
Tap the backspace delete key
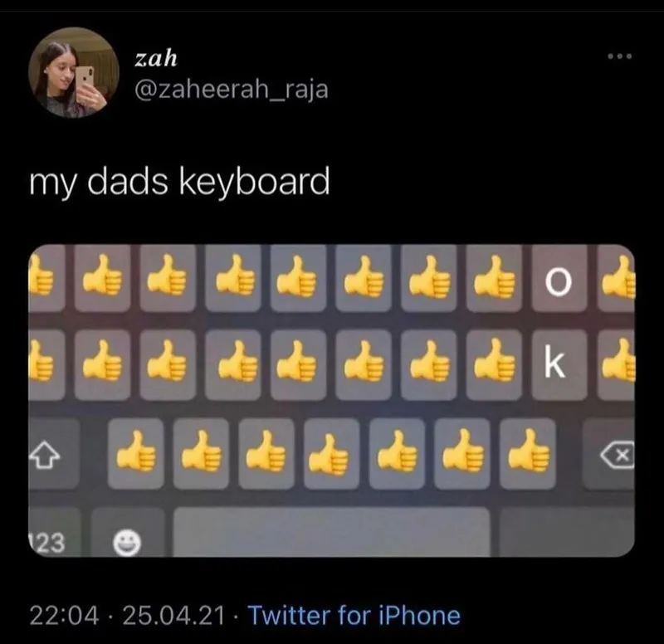(609, 454)
